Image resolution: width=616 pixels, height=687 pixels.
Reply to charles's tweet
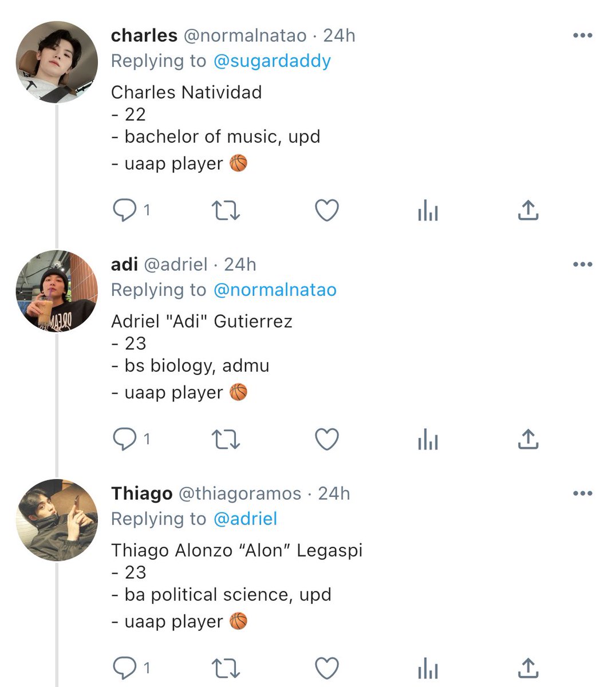tap(124, 211)
